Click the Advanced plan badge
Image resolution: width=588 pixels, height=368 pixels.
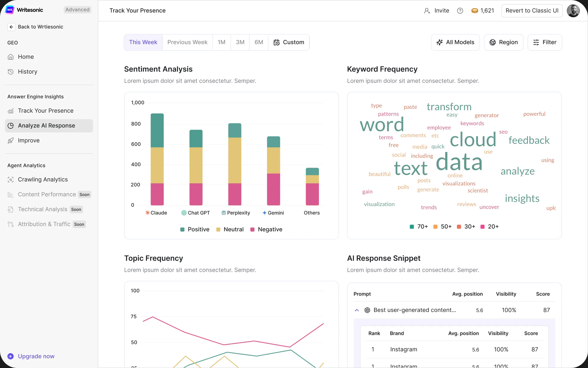[x=77, y=10]
